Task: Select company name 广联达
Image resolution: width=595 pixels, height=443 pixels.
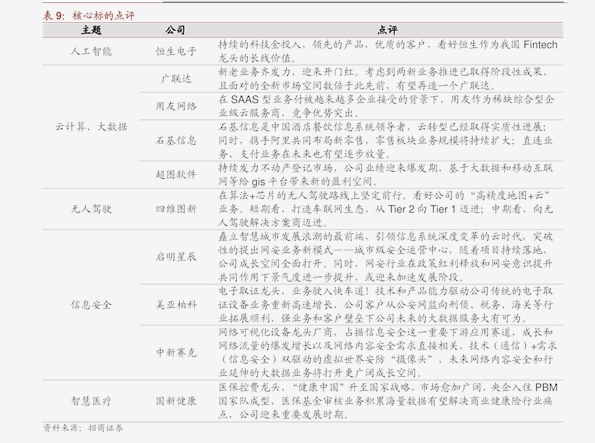Action: tap(176, 79)
